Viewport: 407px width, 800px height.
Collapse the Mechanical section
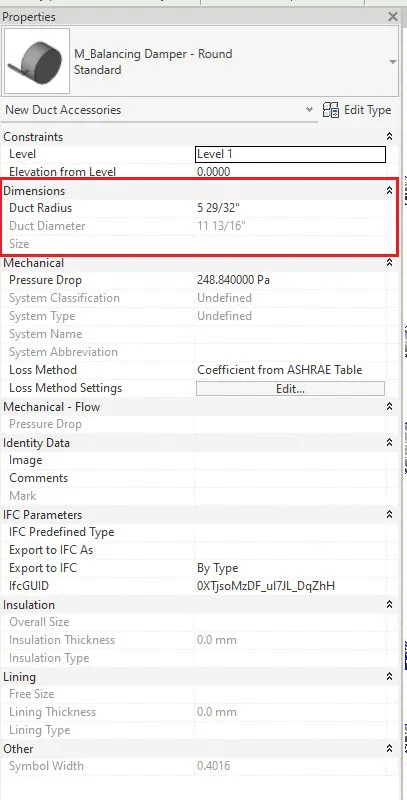click(x=389, y=263)
